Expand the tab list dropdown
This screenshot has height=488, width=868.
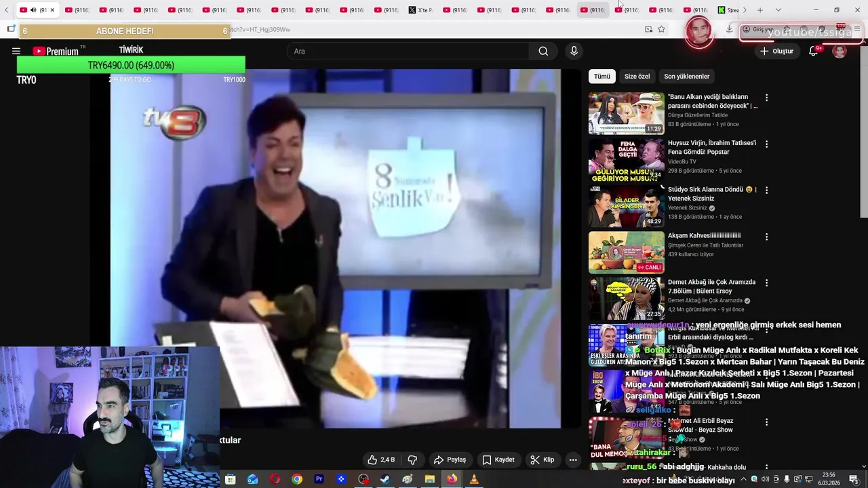(x=778, y=10)
